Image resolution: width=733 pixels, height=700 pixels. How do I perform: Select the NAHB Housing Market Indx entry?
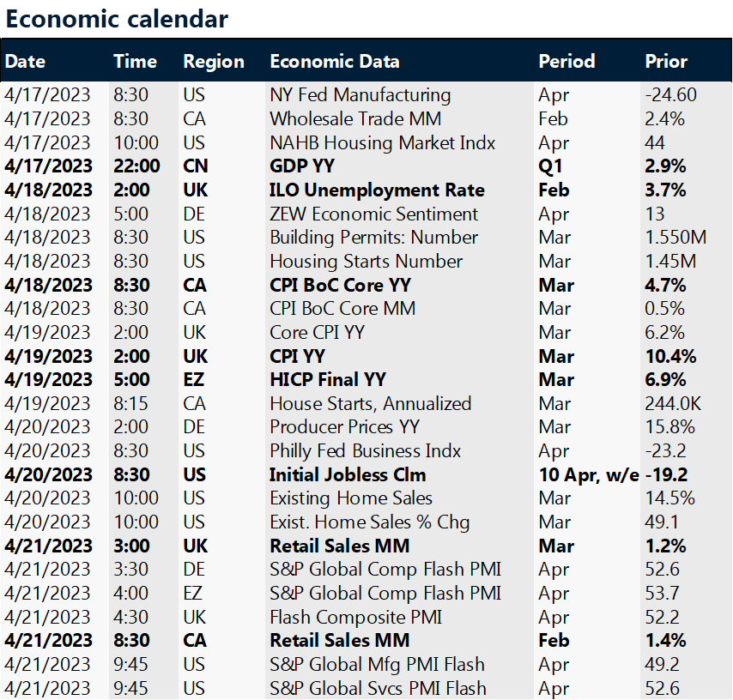tap(382, 142)
